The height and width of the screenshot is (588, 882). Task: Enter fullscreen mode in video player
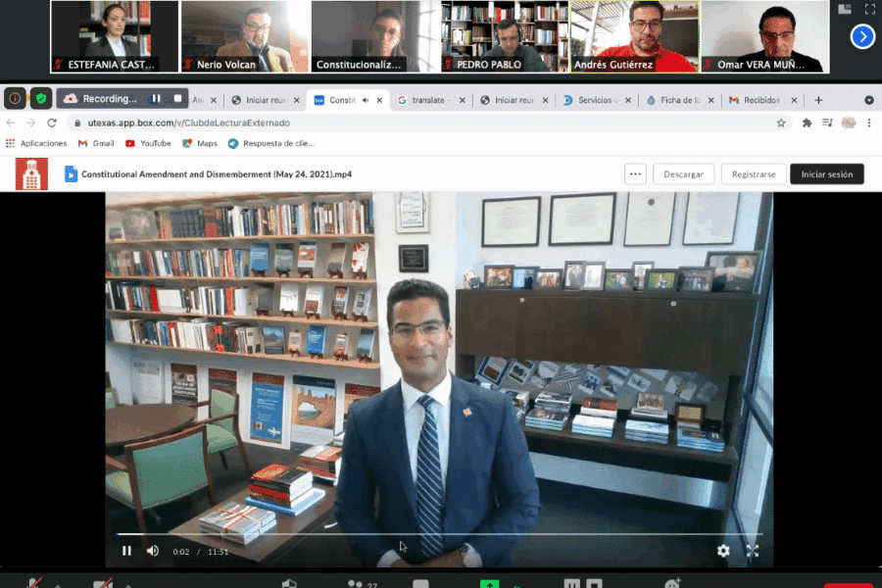coord(753,551)
